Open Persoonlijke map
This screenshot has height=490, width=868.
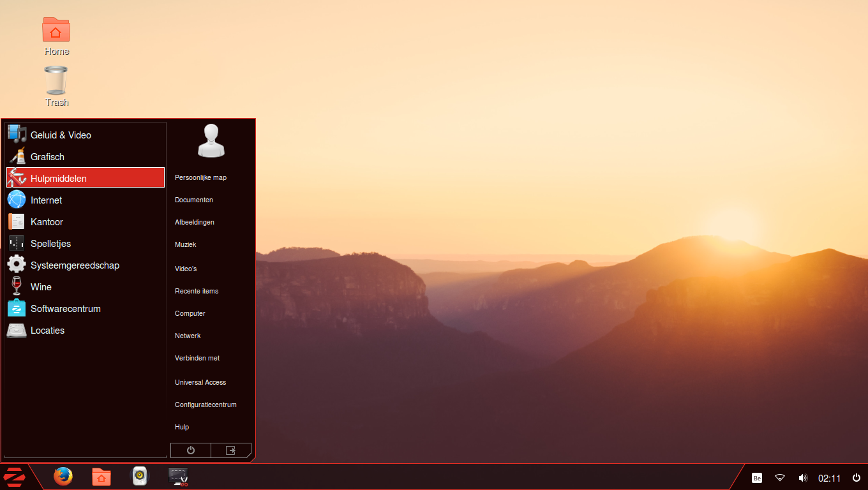pyautogui.click(x=200, y=177)
